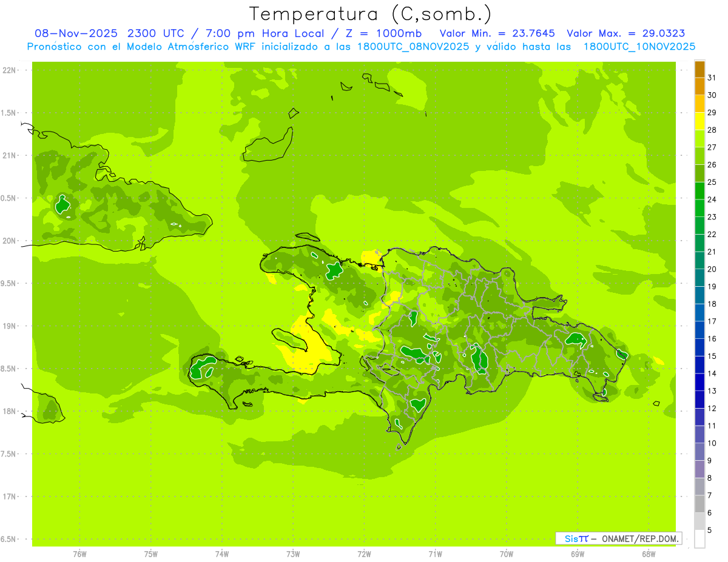Click the "19N" latitude label

9,326
